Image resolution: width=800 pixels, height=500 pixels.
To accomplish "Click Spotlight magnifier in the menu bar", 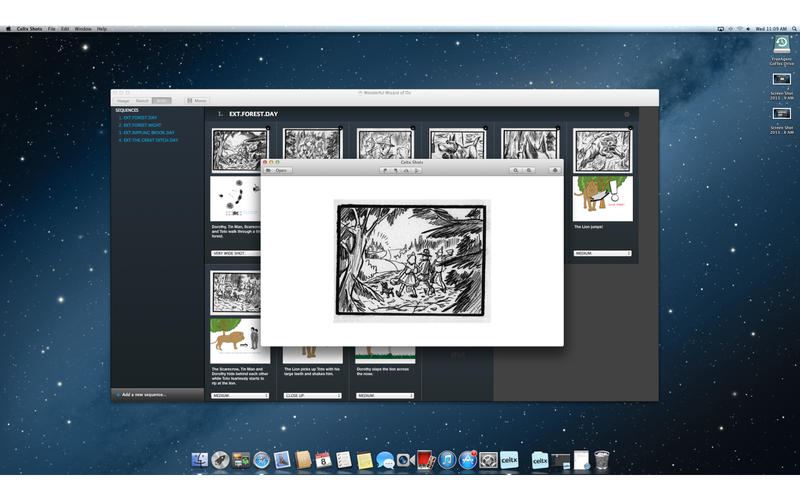I will 794,29.
